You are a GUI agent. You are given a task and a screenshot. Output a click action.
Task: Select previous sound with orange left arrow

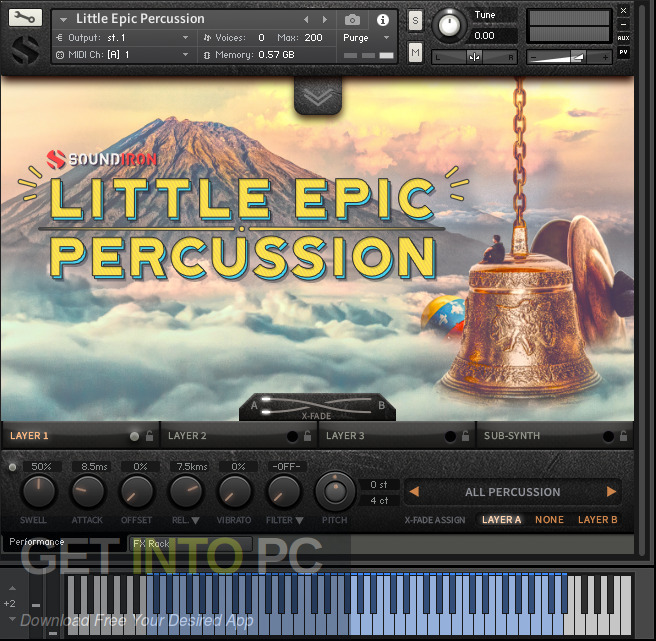(x=414, y=492)
